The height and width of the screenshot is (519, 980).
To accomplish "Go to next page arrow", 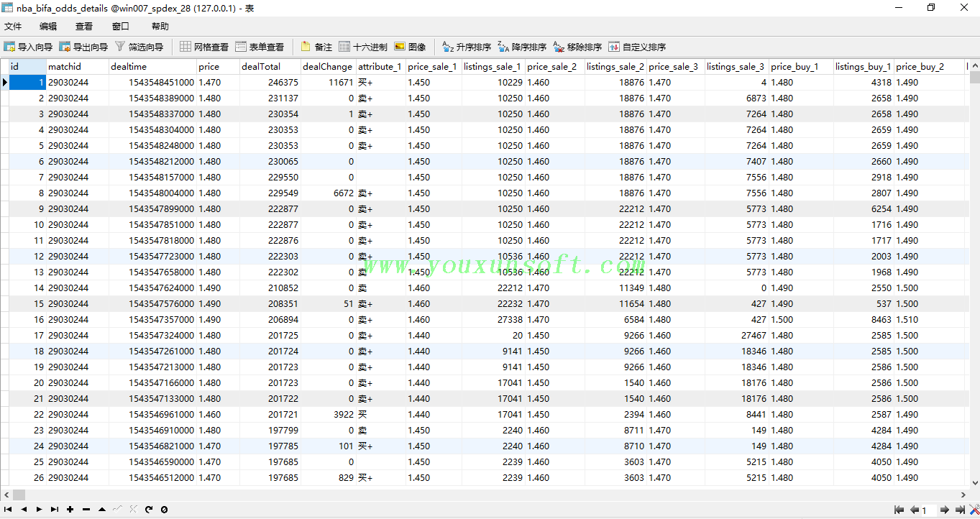I will tap(944, 510).
